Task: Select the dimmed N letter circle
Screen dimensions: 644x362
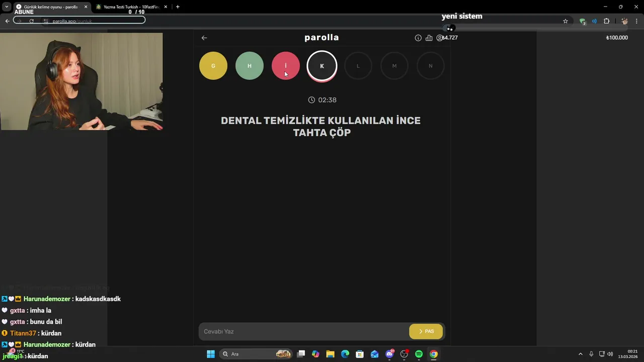Action: 431,66
